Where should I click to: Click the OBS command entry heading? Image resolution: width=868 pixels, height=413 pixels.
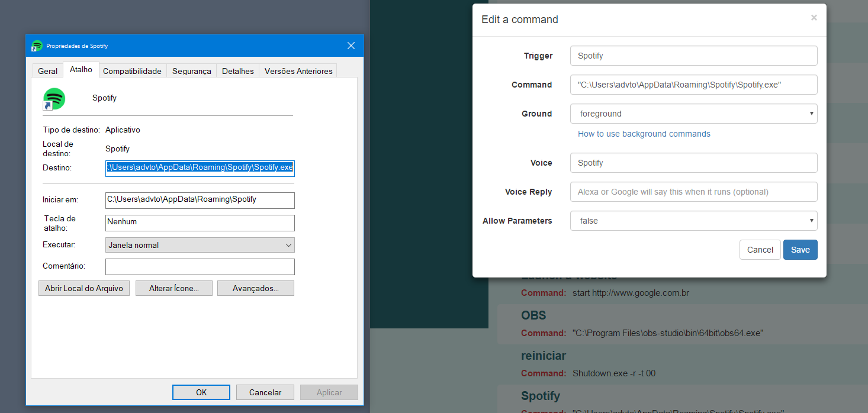pos(533,315)
